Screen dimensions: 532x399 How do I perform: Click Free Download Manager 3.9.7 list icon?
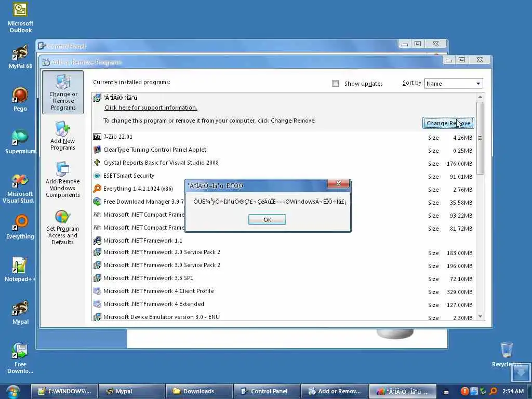pyautogui.click(x=97, y=202)
